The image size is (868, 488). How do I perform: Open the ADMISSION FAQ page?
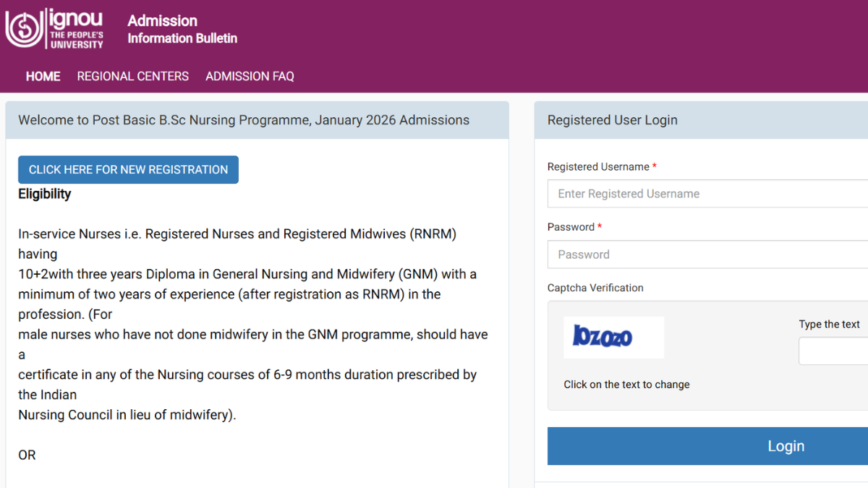coord(250,76)
